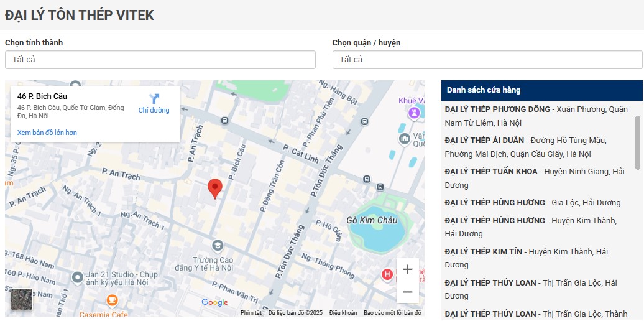This screenshot has width=644, height=321.
Task: Switch to satellite view thumbnail
Action: [22, 299]
